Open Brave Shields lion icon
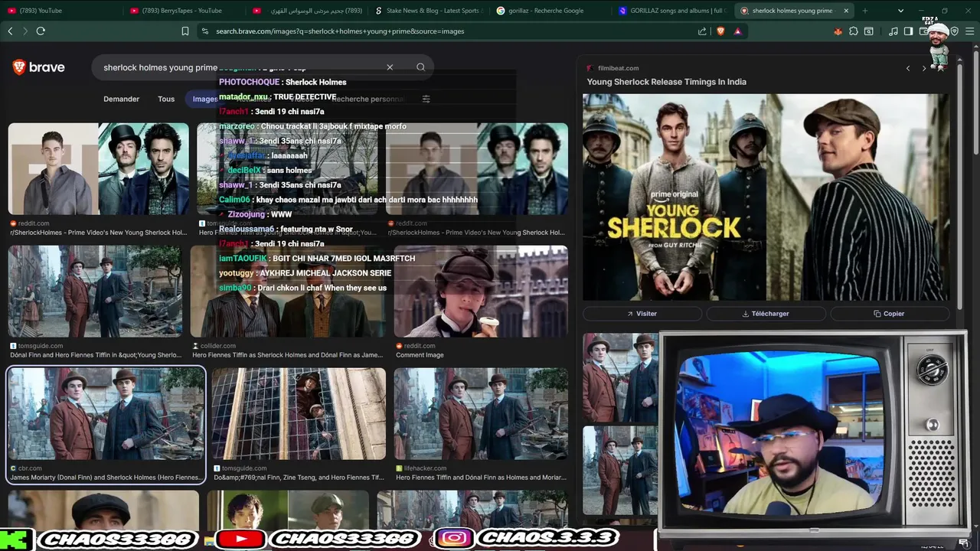This screenshot has height=551, width=980. coord(720,31)
